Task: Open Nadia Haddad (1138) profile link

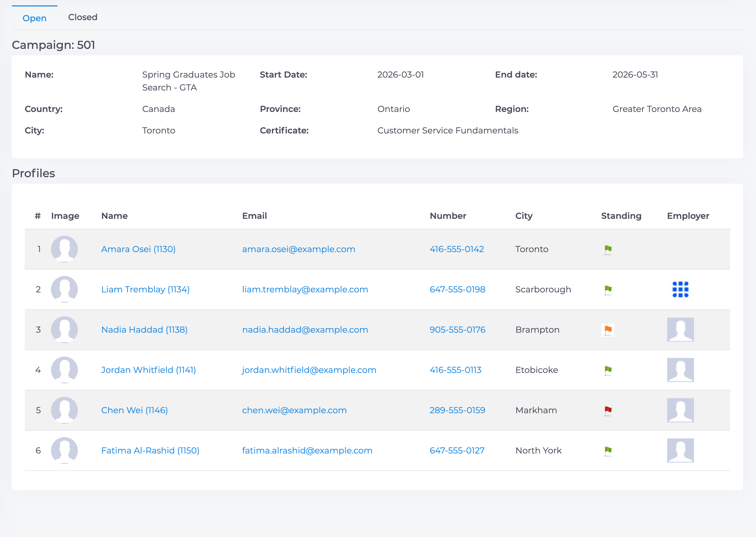Action: [x=144, y=330]
